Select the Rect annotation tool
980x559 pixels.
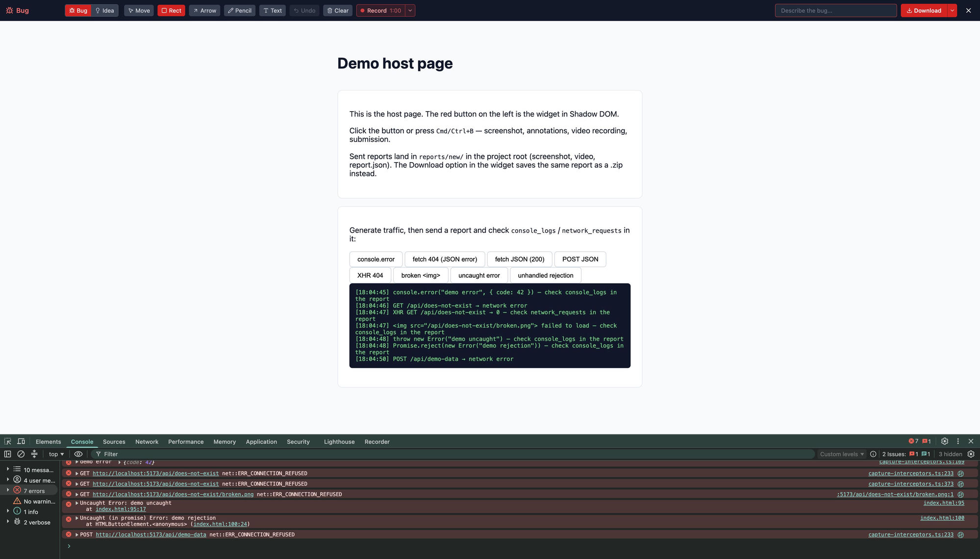coord(171,10)
